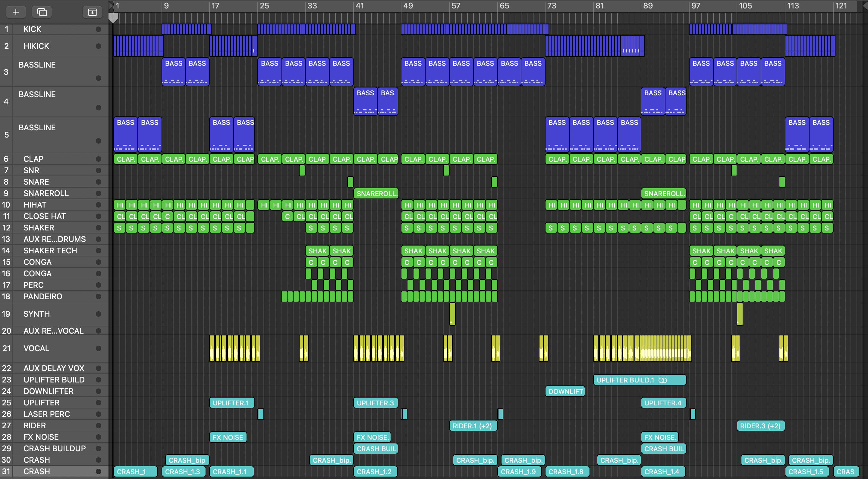The width and height of the screenshot is (868, 479).
Task: Select the SNR track header
Action: coord(54,170)
